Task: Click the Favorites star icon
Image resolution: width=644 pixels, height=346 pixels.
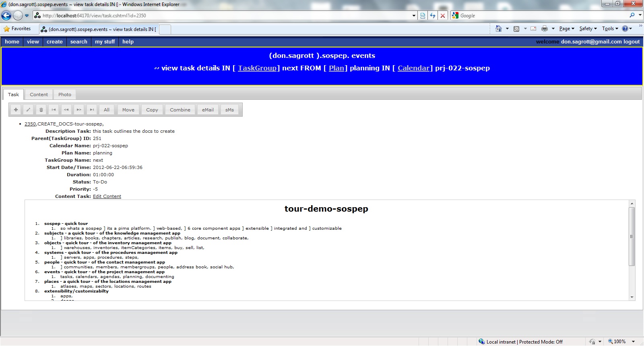Action: pyautogui.click(x=6, y=29)
